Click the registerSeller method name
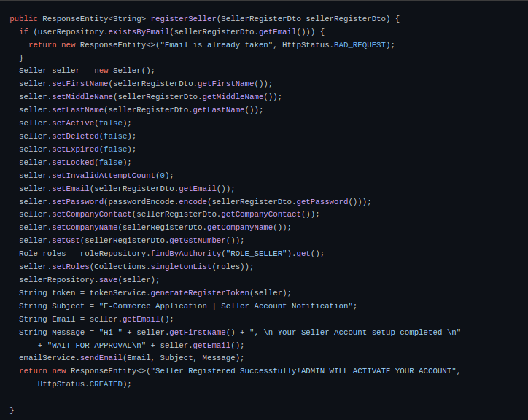This screenshot has width=528, height=420. pyautogui.click(x=184, y=19)
